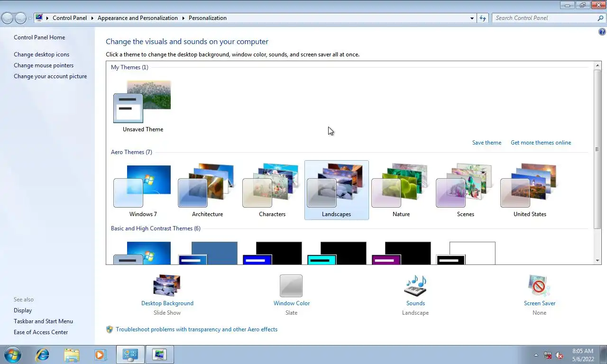The width and height of the screenshot is (607, 364).
Task: Choose the high contrast theme with purple title bar
Action: (x=401, y=253)
